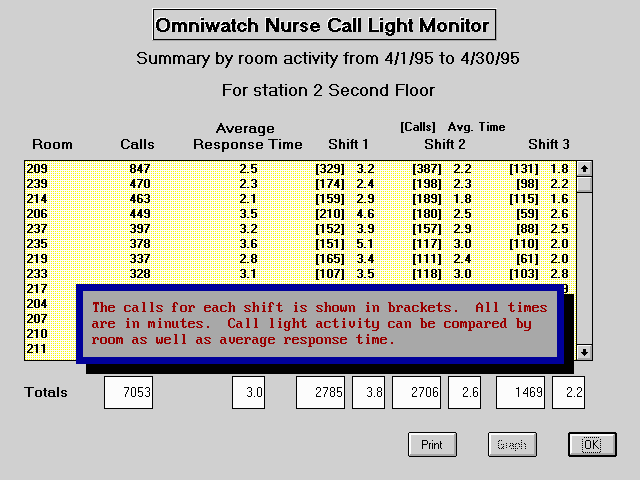Click the red help text tooltip box

[x=320, y=324]
